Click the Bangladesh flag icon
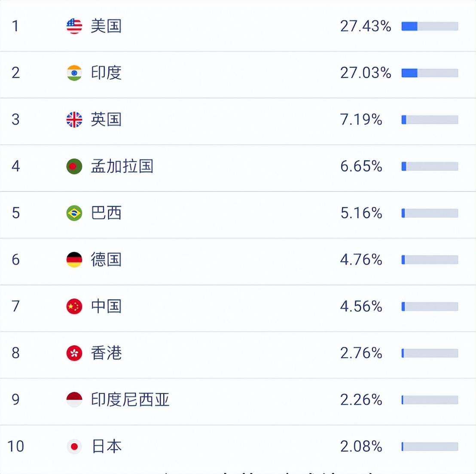The image size is (476, 474). tap(74, 166)
